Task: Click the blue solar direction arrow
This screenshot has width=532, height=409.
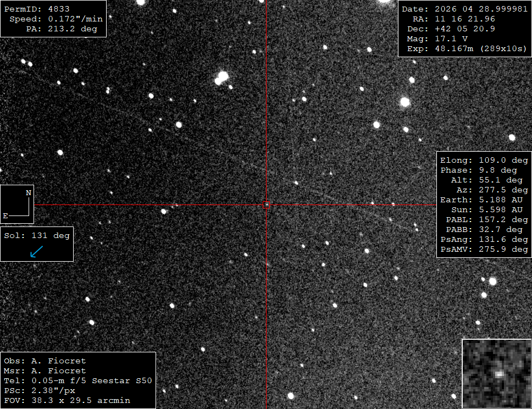Action: click(36, 252)
